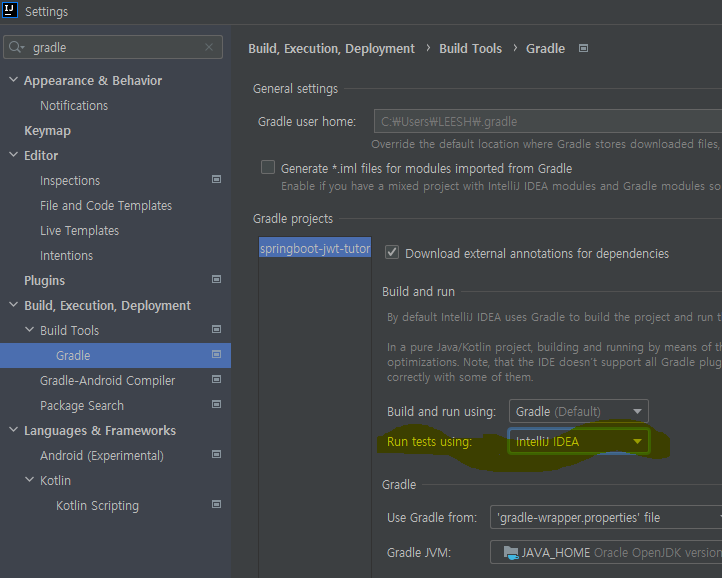
Task: Enable Generate *.iml files for modules checkbox
Action: [x=268, y=167]
